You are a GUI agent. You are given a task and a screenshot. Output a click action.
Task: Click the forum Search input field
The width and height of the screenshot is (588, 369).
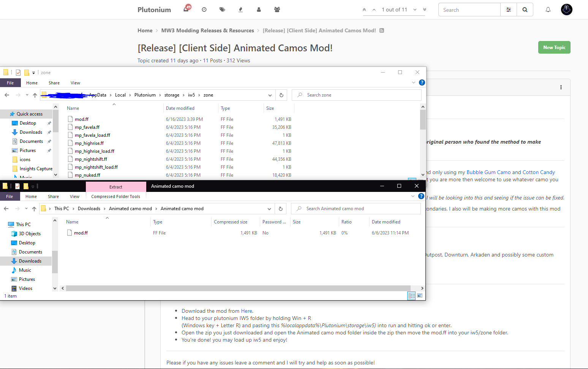pos(469,10)
